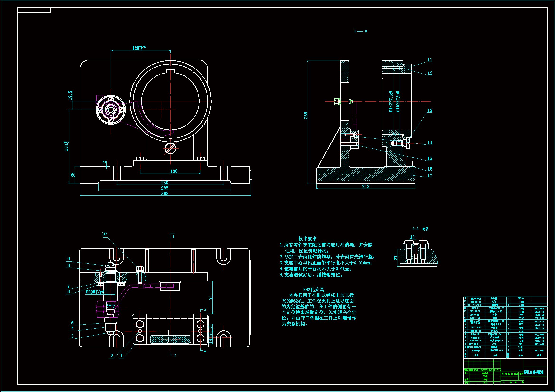This screenshot has width=555, height=392.
Task: Click the 266 height dimension label
Action: point(306,115)
